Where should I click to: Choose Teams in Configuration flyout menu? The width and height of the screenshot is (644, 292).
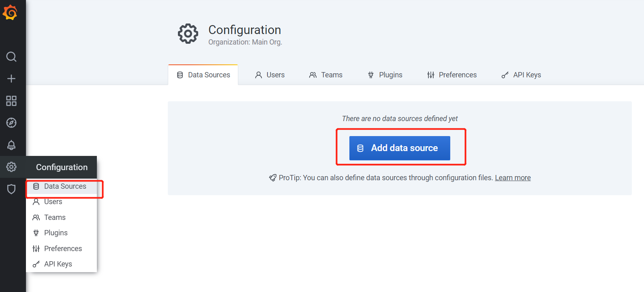tap(55, 217)
